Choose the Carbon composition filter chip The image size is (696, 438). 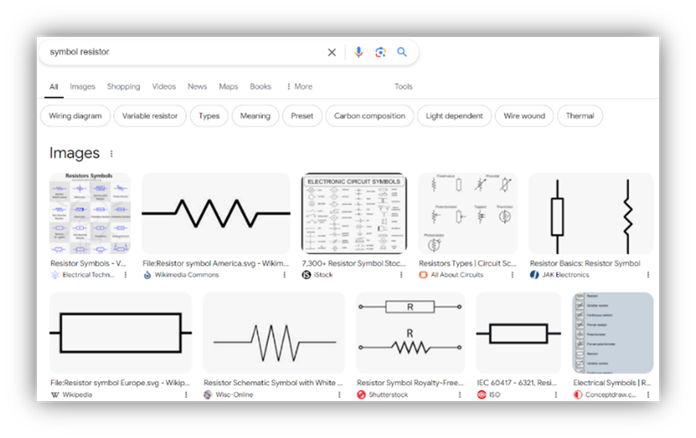[x=369, y=116]
